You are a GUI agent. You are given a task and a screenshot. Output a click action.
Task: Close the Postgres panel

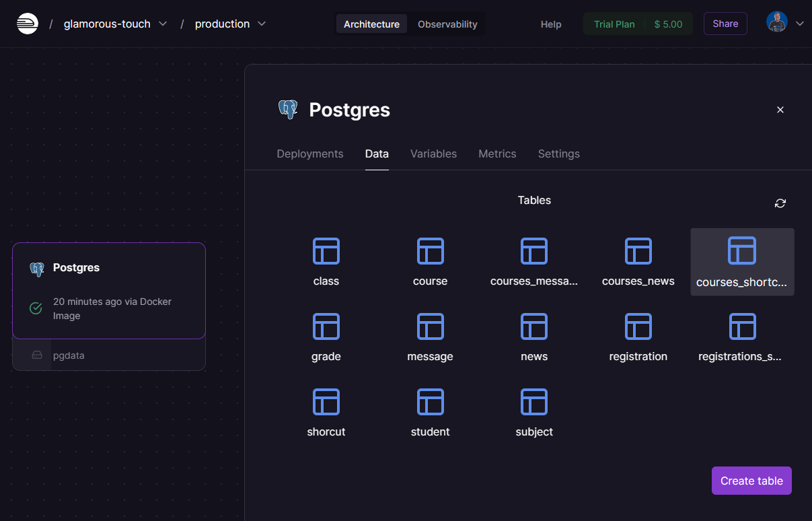pyautogui.click(x=780, y=110)
